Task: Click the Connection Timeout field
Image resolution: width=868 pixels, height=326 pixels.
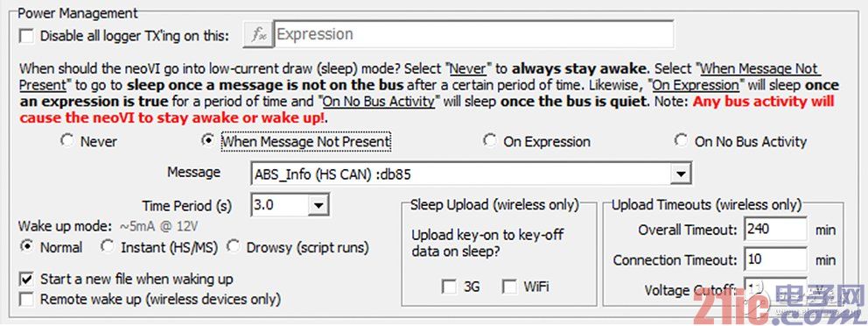Action: (x=775, y=259)
